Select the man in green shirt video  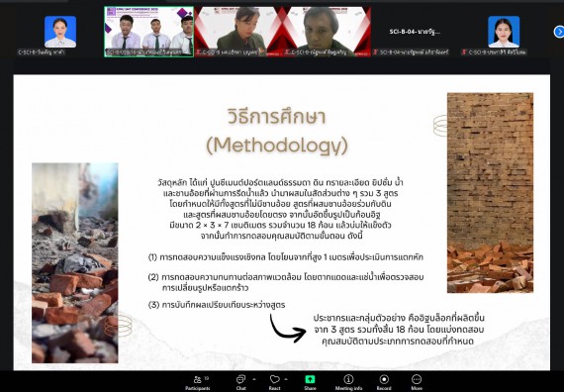point(327,32)
